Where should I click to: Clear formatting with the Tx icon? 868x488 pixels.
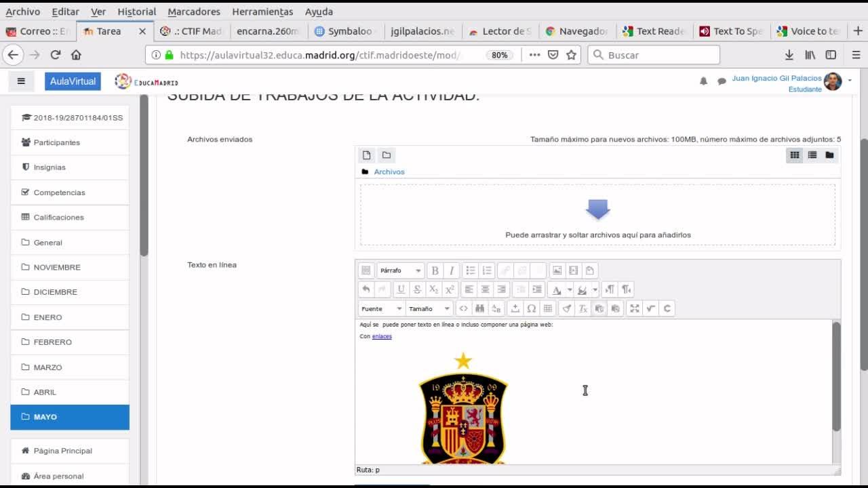coord(583,308)
